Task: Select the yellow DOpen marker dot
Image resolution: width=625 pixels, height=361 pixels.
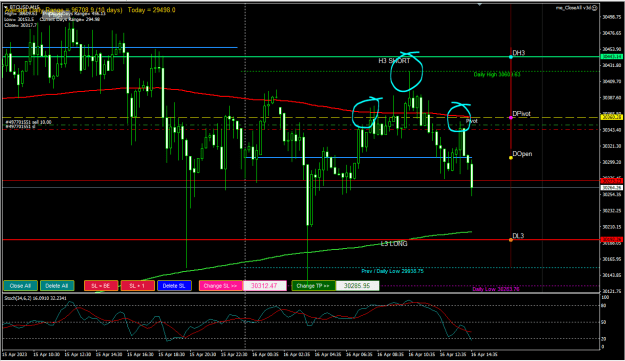Action: [x=511, y=158]
